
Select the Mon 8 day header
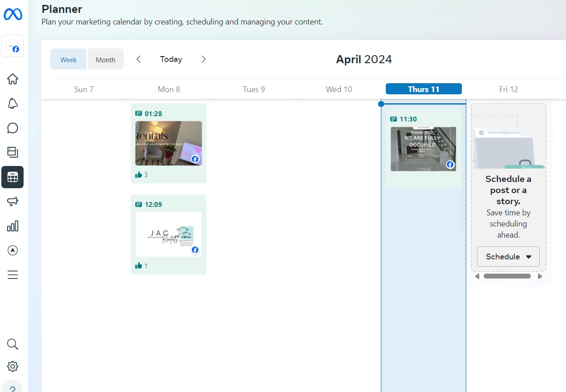tap(169, 89)
